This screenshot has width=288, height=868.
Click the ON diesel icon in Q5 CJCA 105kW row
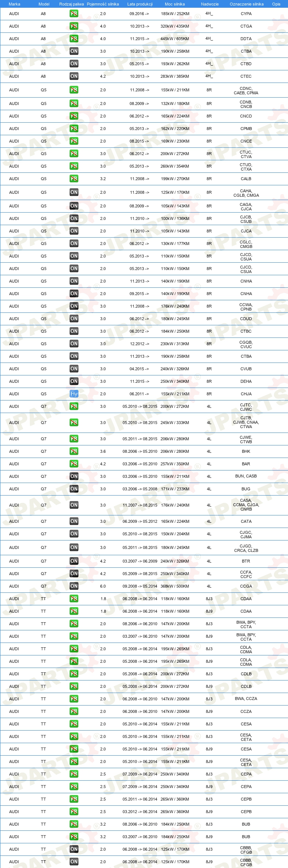click(x=74, y=231)
